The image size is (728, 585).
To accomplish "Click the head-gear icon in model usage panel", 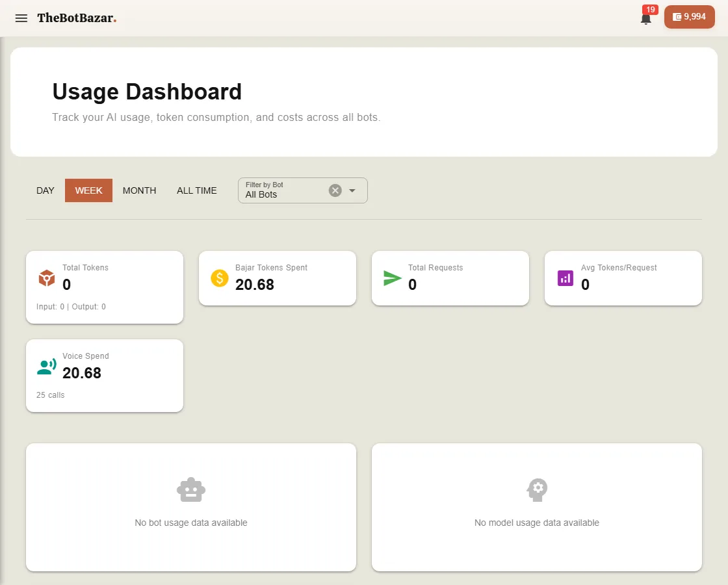I will point(537,490).
